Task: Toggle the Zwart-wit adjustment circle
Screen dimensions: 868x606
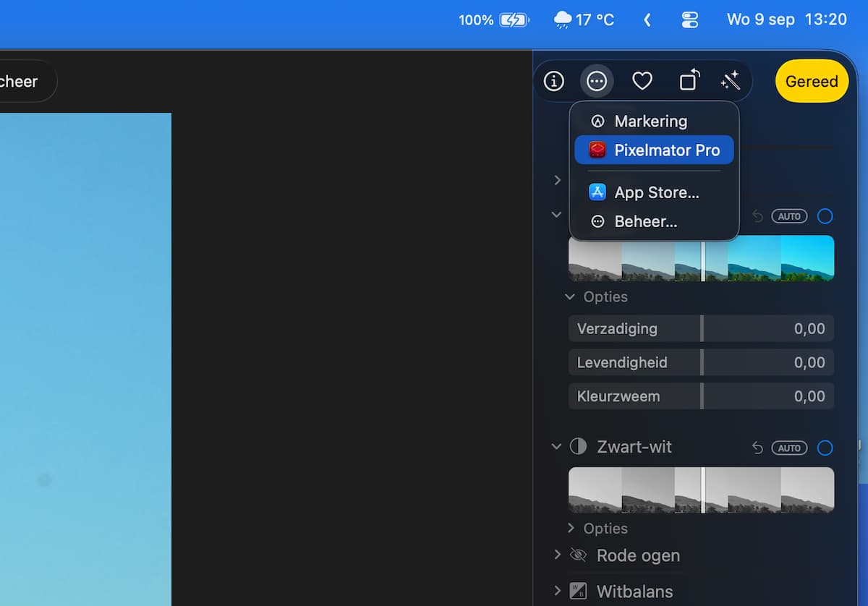Action: 825,448
